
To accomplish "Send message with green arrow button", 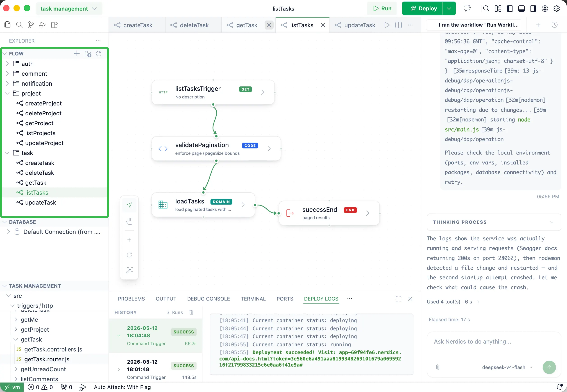I will pos(549,367).
